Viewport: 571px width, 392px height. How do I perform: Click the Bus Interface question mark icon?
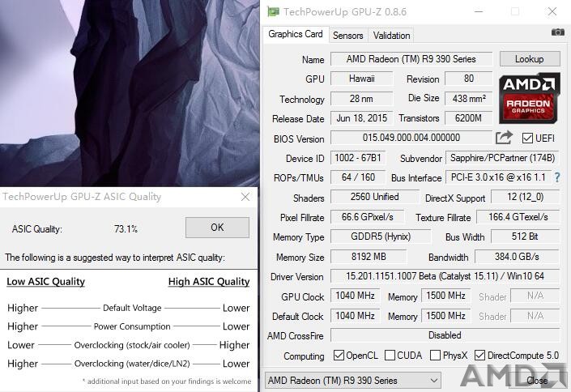[557, 177]
